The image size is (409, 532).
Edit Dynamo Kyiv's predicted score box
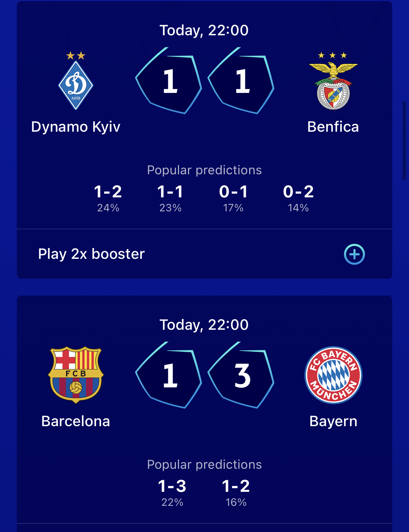(169, 81)
